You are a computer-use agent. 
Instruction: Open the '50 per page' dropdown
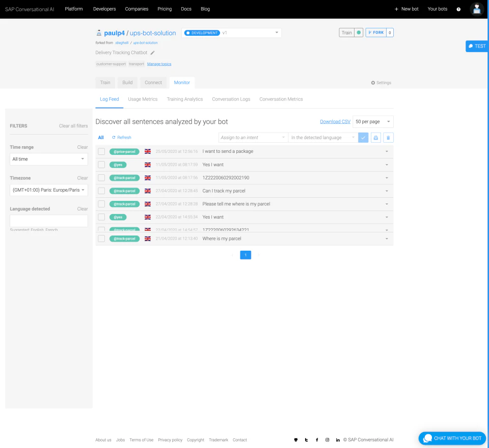click(x=372, y=121)
